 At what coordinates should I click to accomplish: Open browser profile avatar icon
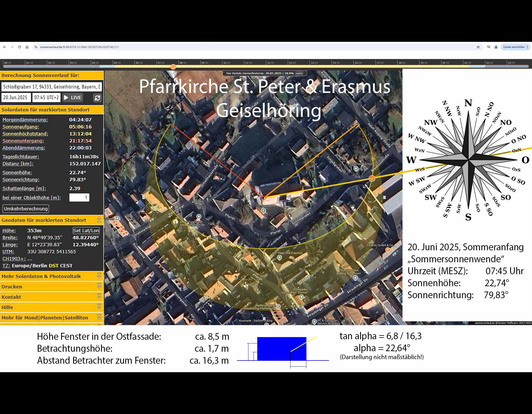click(x=496, y=47)
